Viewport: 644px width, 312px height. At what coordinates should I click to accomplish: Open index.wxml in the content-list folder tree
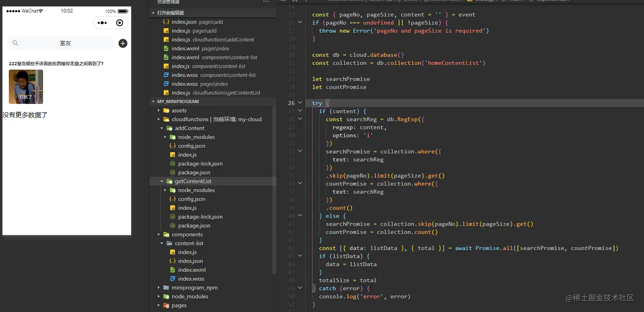192,270
